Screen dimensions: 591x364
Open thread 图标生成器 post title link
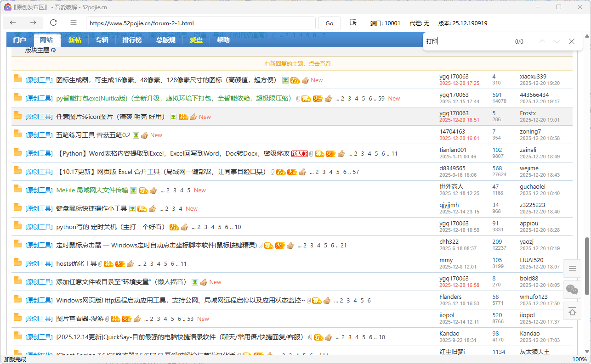coord(166,80)
